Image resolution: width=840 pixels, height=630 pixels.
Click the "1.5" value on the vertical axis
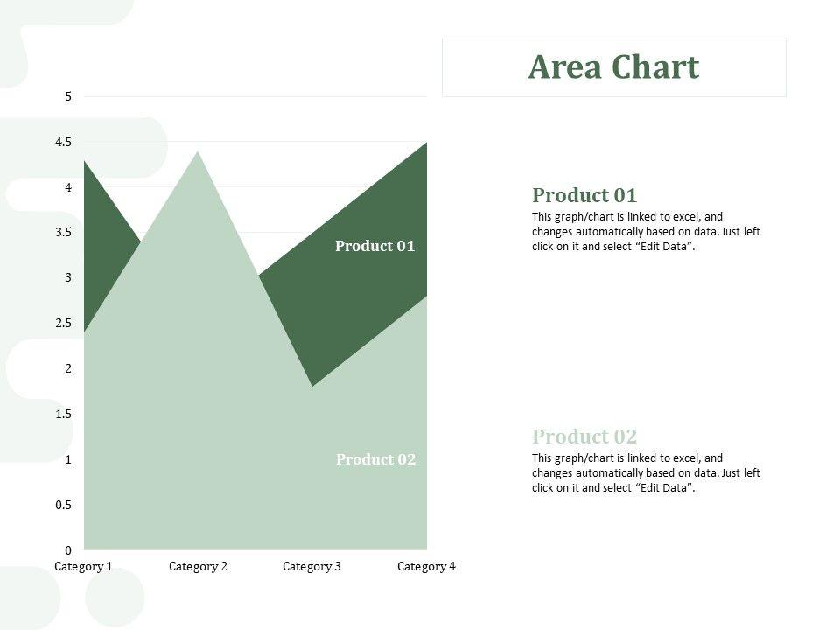63,414
